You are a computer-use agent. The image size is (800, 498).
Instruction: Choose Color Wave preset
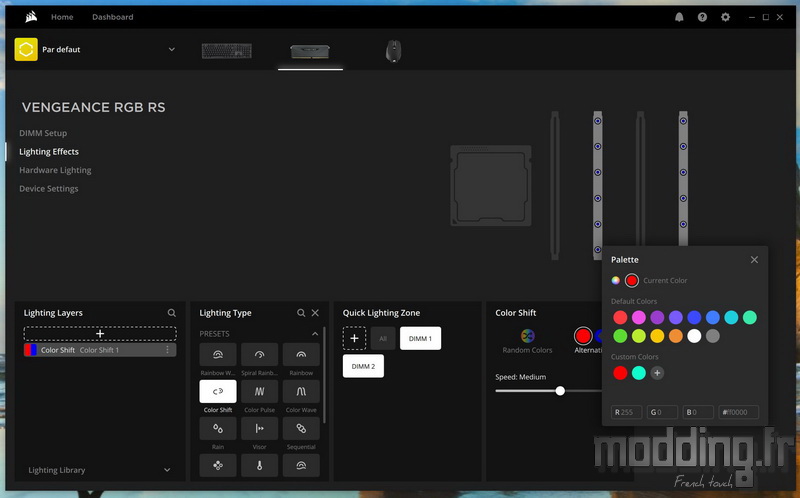coord(301,391)
